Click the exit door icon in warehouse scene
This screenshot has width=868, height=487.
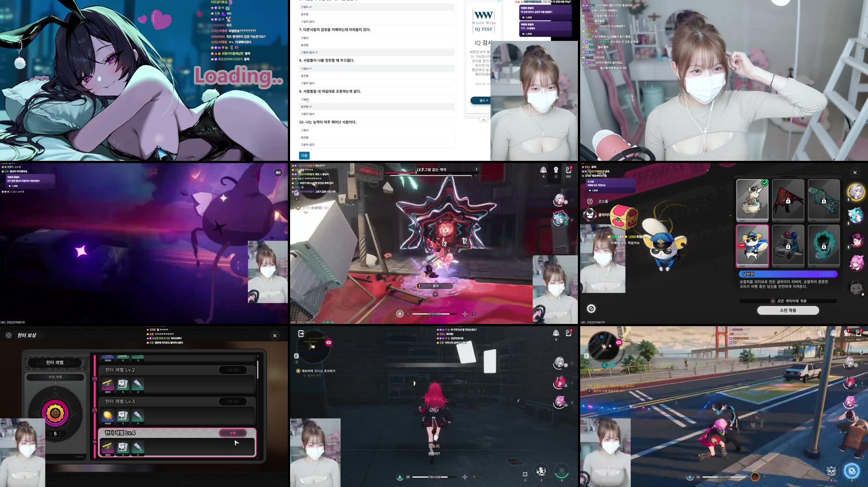(x=301, y=333)
